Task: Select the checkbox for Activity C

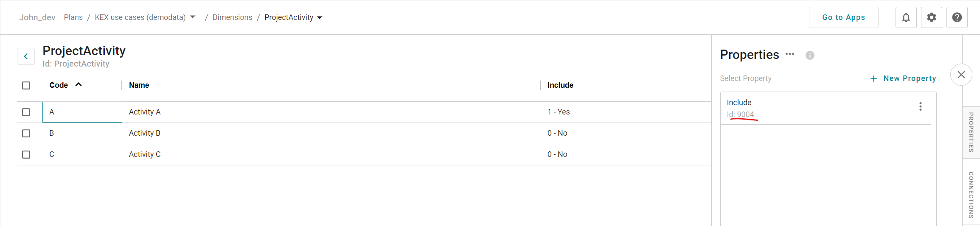Action: (26, 154)
